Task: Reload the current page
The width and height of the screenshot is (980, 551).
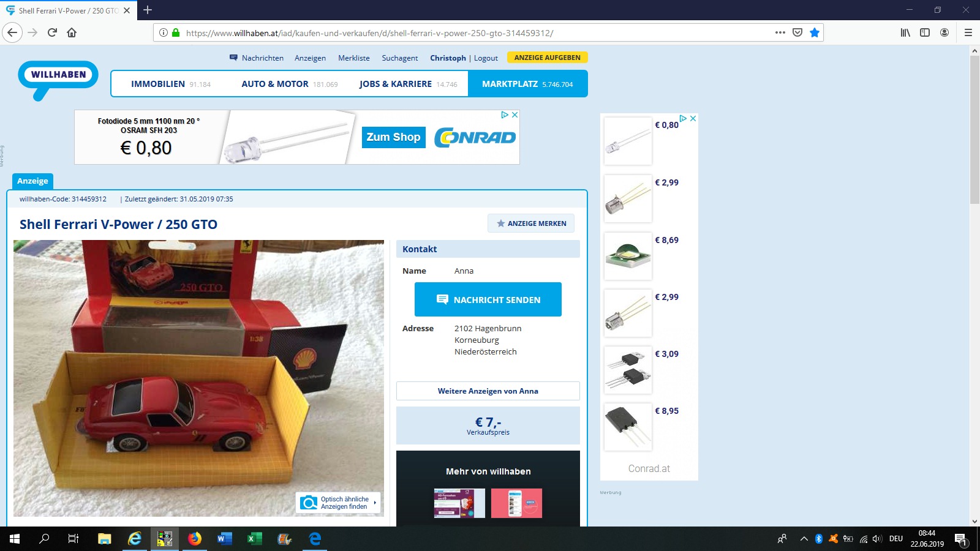Action: click(x=52, y=32)
